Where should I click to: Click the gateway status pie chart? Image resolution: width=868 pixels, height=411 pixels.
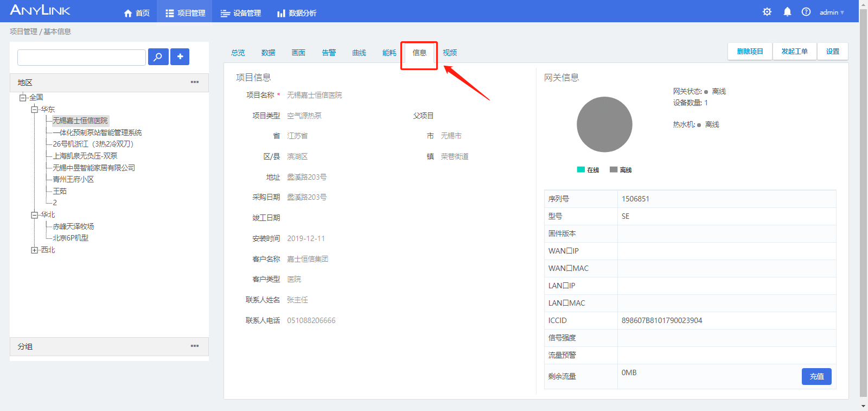(604, 124)
